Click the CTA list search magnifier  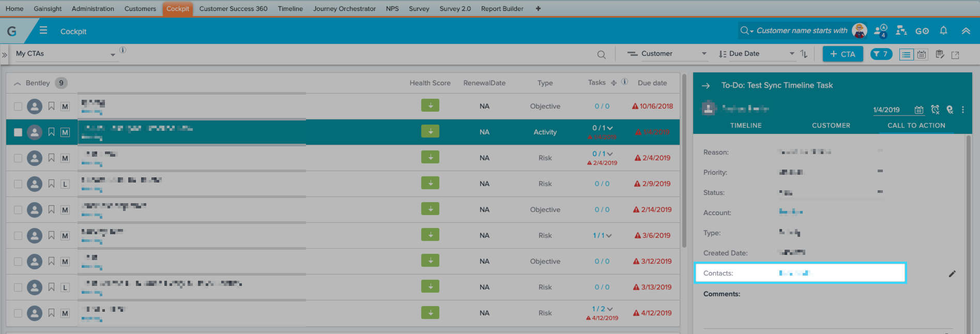coord(601,54)
